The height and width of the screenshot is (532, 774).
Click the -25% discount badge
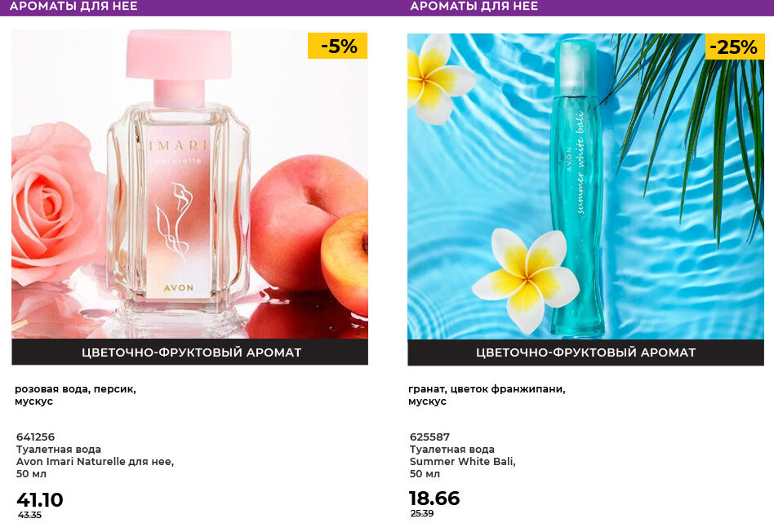pyautogui.click(x=735, y=47)
